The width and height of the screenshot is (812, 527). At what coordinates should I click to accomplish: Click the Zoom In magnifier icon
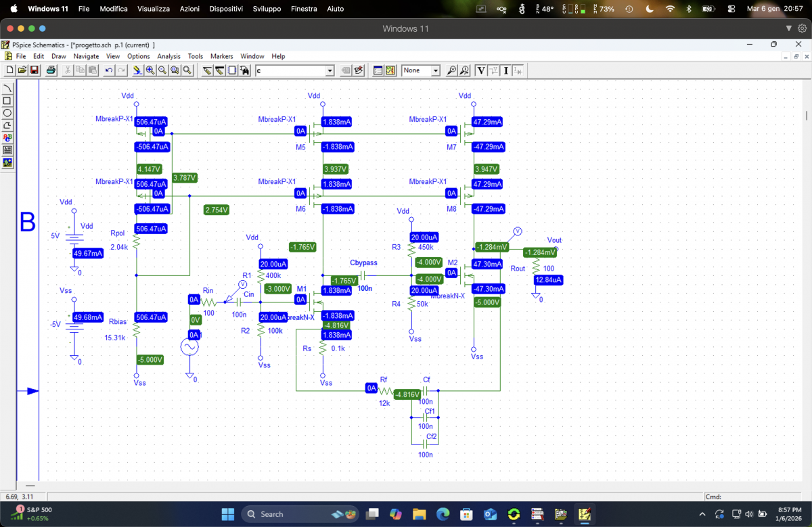(150, 70)
